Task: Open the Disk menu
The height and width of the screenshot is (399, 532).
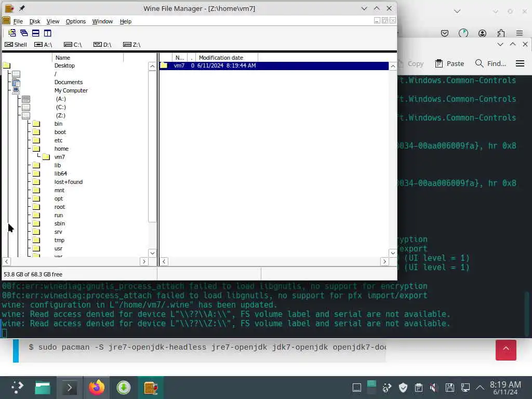Action: pyautogui.click(x=35, y=21)
